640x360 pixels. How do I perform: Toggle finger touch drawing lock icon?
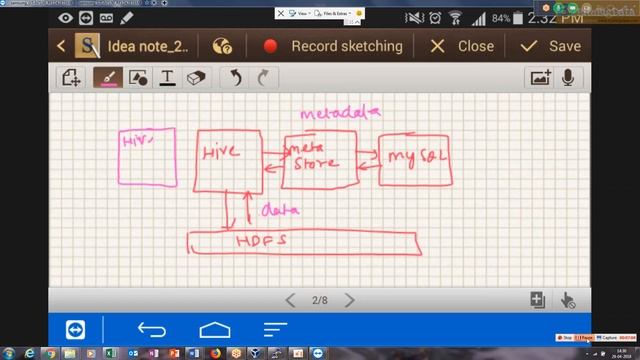568,300
